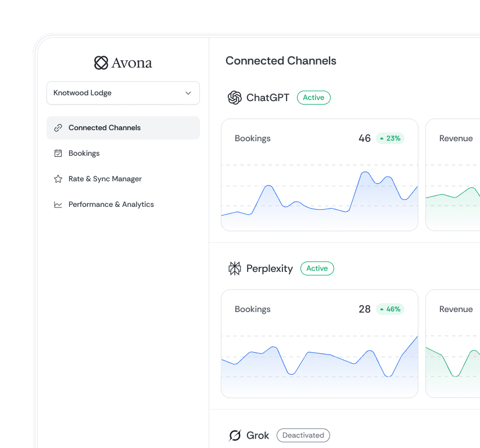The width and height of the screenshot is (480, 448).
Task: Select Connected Channels in sidebar
Action: pos(123,128)
